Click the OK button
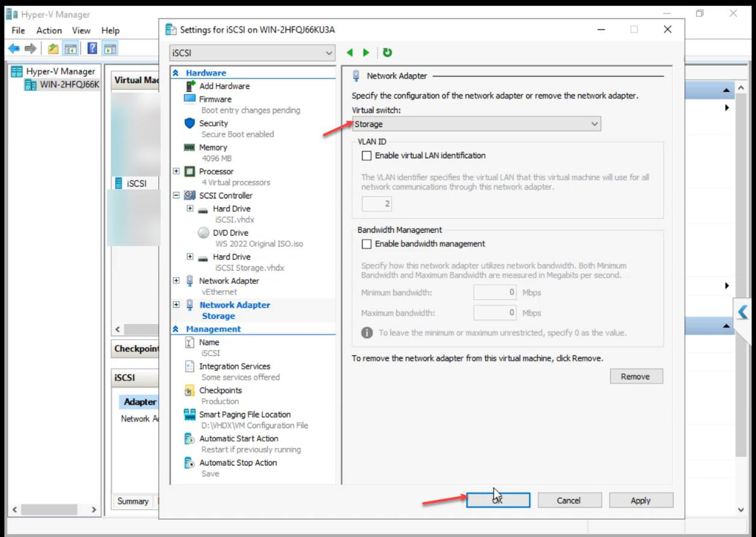This screenshot has width=756, height=537. pyautogui.click(x=498, y=500)
